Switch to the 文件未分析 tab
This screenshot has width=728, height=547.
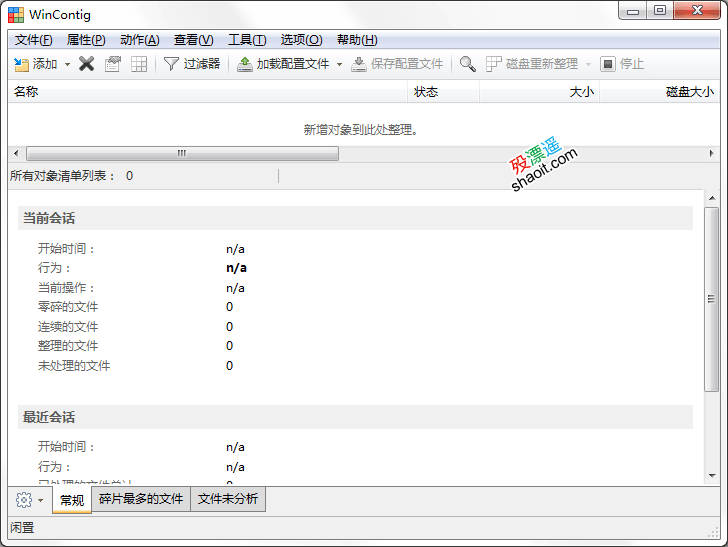click(x=228, y=499)
